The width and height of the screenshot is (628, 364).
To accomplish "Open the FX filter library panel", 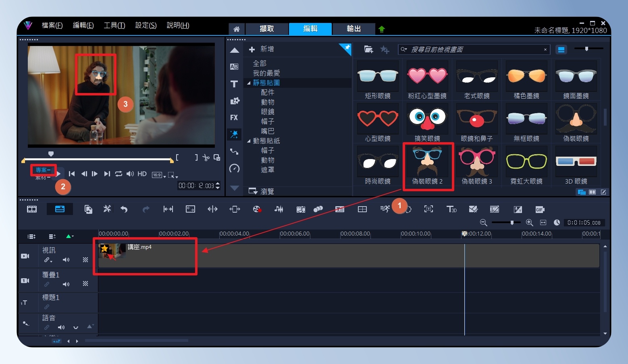I will 234,118.
